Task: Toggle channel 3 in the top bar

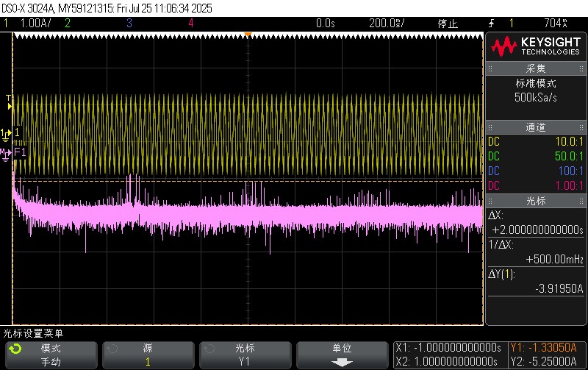Action: [129, 24]
